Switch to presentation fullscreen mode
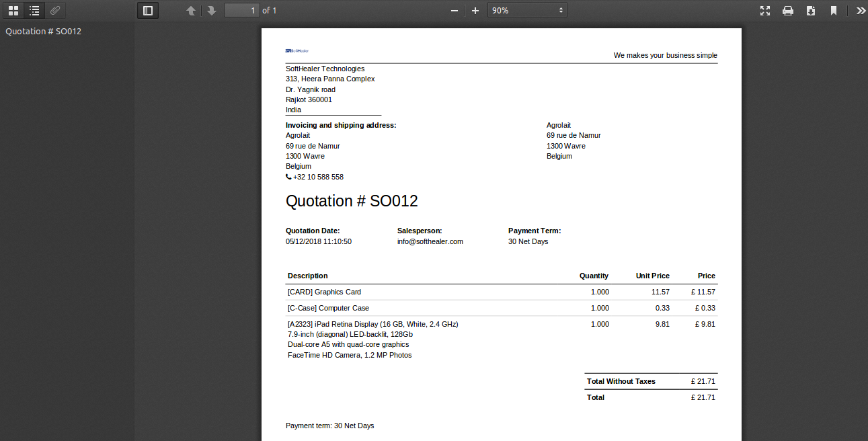The height and width of the screenshot is (441, 868). click(x=765, y=10)
